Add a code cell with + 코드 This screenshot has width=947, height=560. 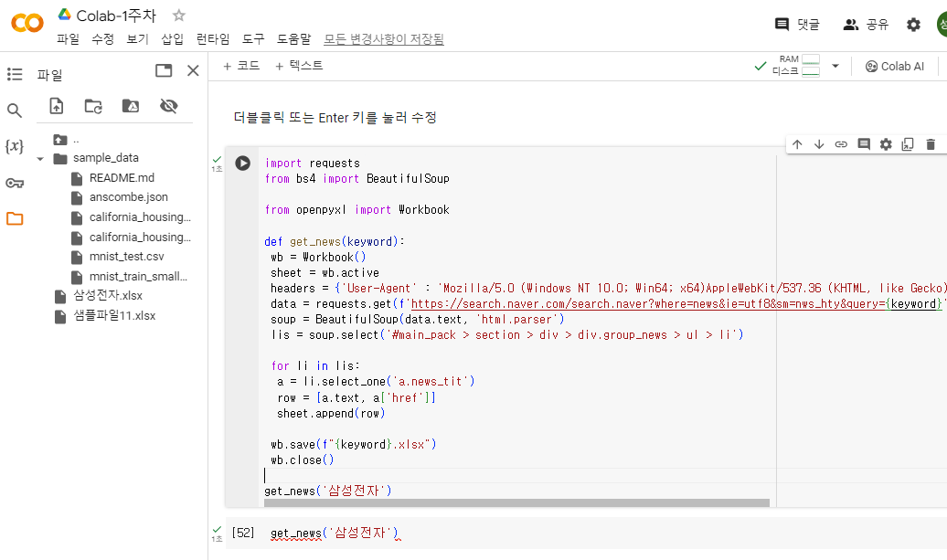coord(241,66)
